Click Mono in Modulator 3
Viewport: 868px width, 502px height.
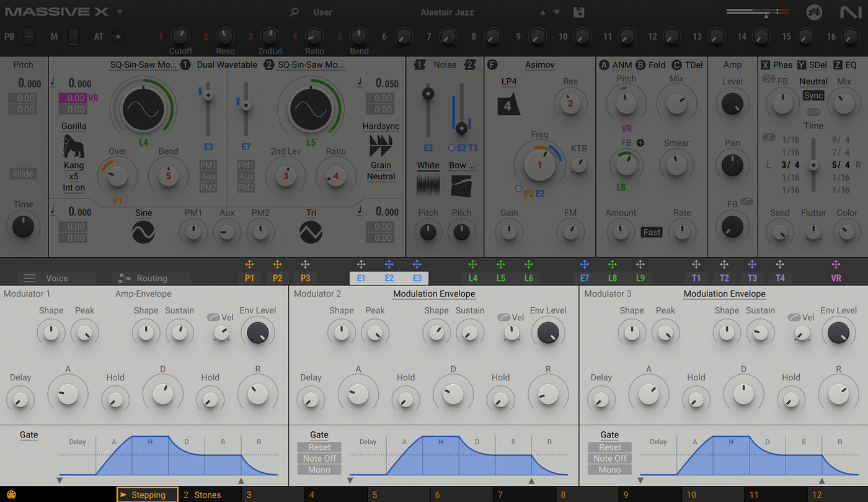click(609, 470)
